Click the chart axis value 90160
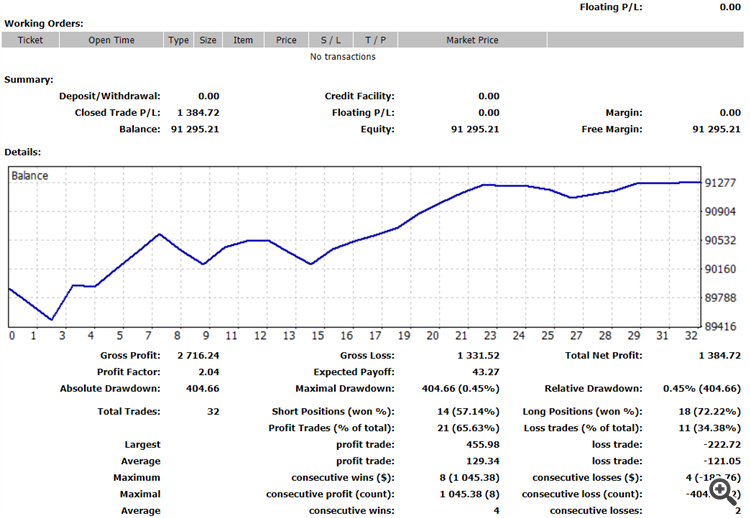 pyautogui.click(x=720, y=269)
